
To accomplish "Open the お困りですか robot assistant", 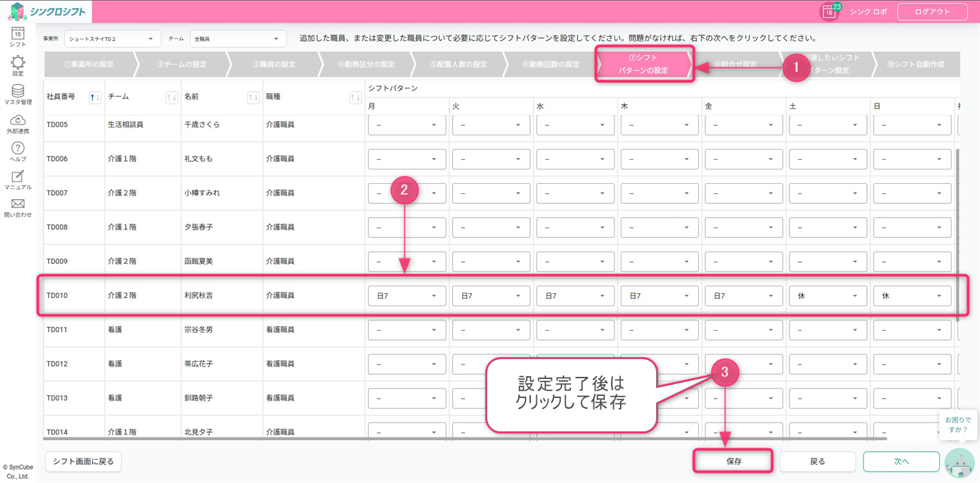I will pos(960,463).
